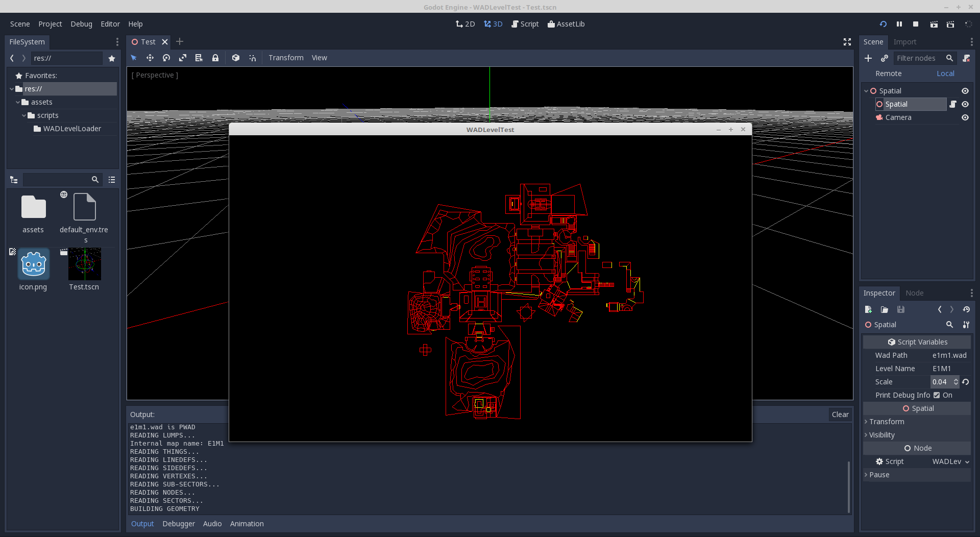
Task: Open Inspector object history icon
Action: point(966,309)
